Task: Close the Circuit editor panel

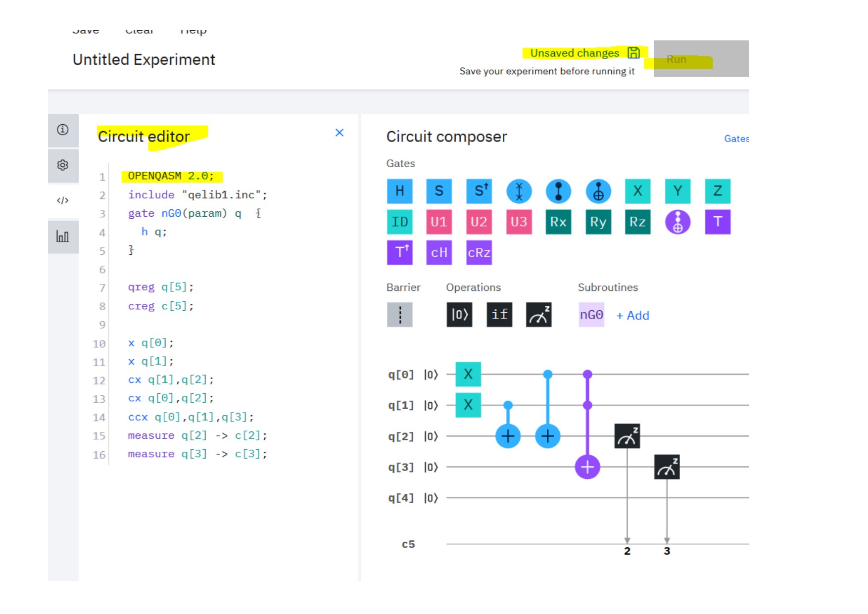Action: tap(339, 133)
